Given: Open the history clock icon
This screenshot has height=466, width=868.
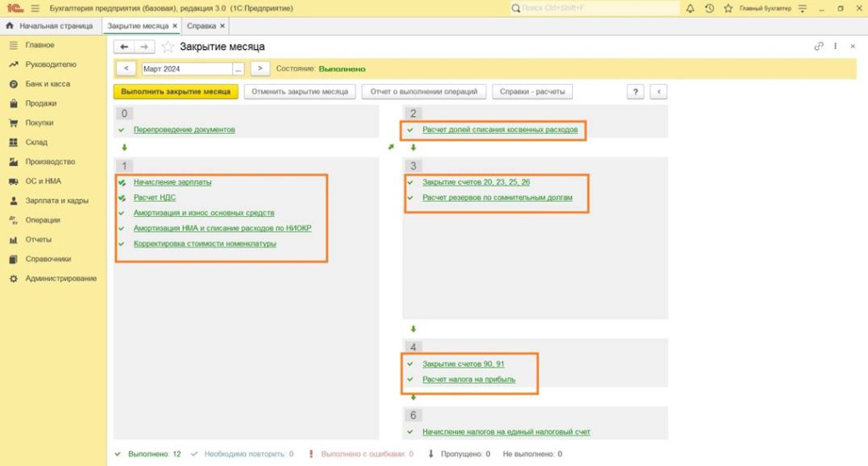Looking at the screenshot, I should (709, 8).
